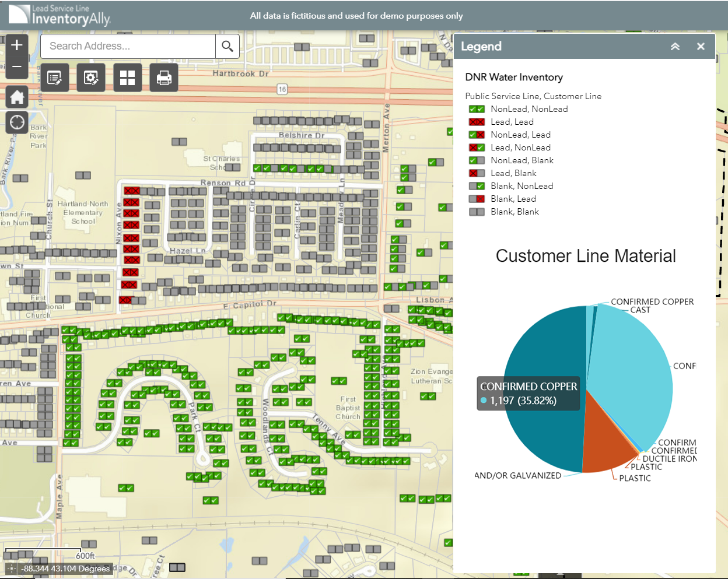Open the list editing widget
Screen dimensions: 728x579
pos(55,78)
